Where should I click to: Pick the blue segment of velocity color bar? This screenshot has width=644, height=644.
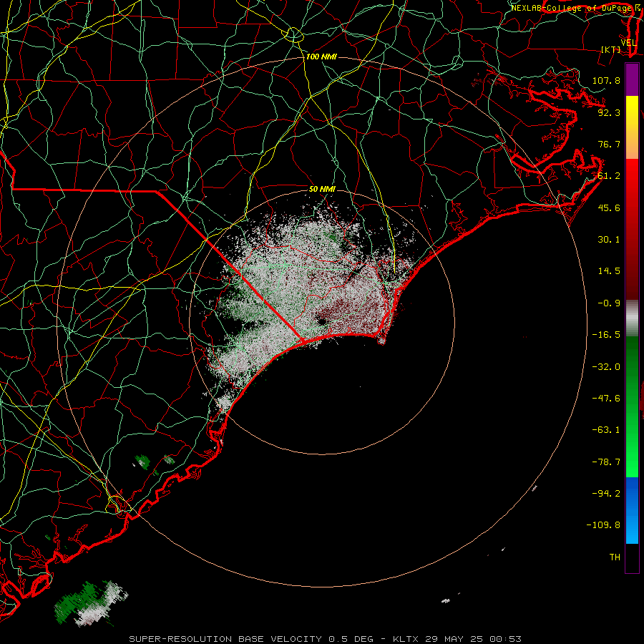[x=632, y=510]
